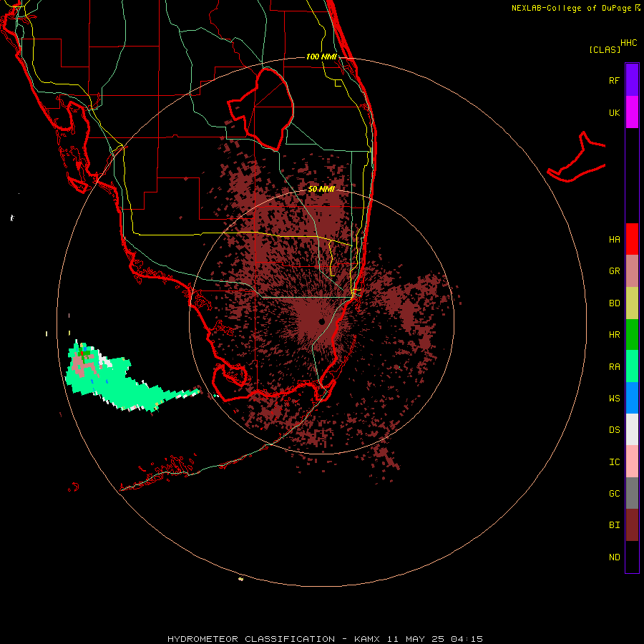Click the KAMX radar site center dot
644x644 pixels.
(x=321, y=321)
